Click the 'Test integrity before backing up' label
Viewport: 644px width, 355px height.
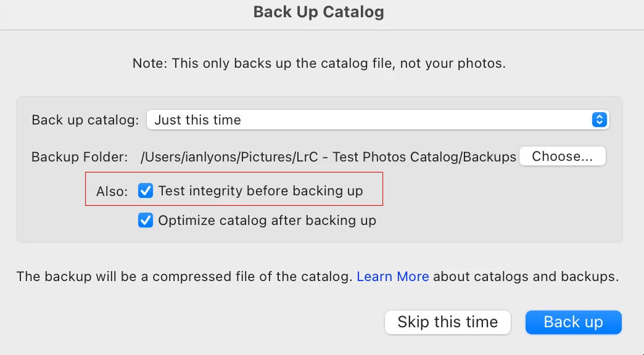[260, 191]
